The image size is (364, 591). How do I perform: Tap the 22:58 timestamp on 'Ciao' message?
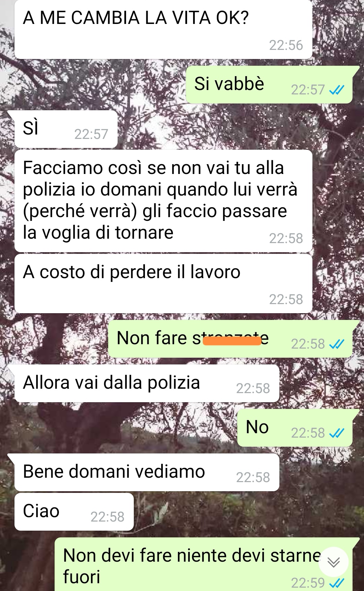tap(107, 517)
